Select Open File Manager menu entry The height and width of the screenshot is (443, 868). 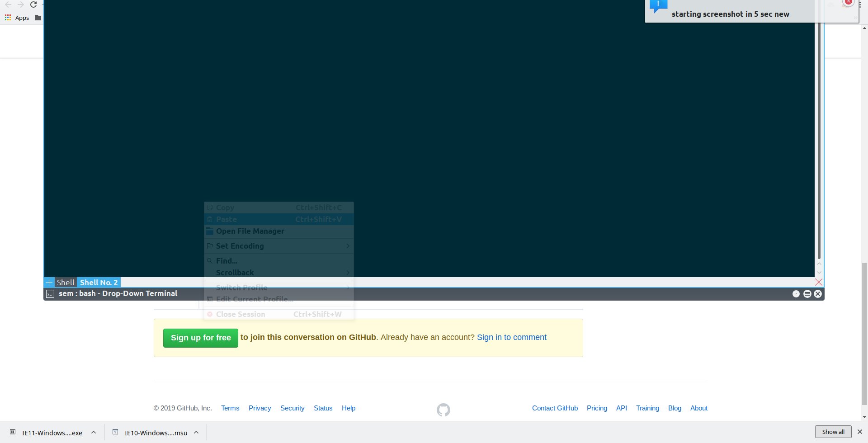(279, 231)
